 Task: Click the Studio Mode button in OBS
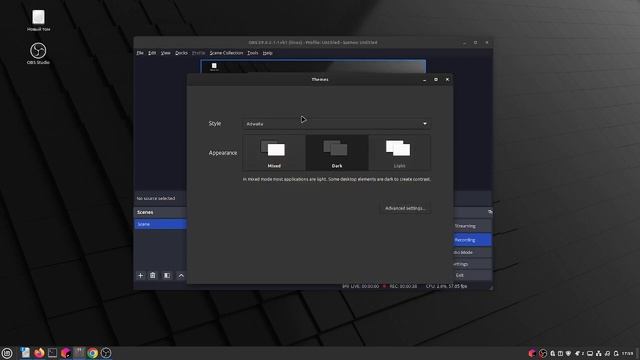(x=472, y=253)
